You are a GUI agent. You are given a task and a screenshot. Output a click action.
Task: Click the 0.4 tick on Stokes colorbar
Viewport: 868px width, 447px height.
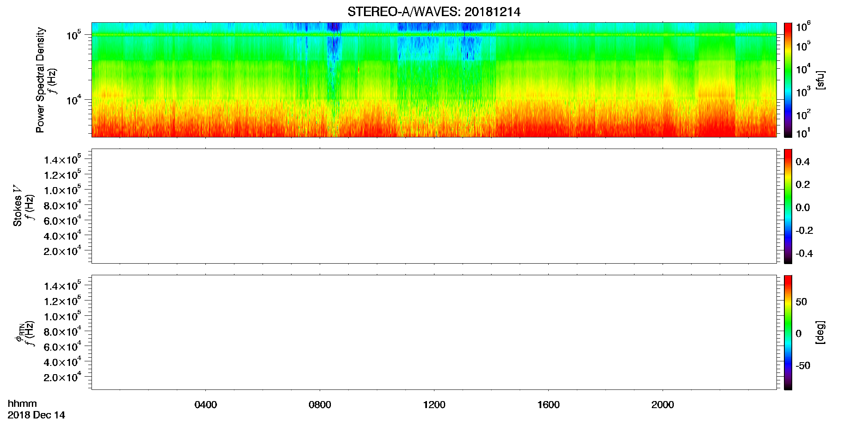click(x=803, y=162)
